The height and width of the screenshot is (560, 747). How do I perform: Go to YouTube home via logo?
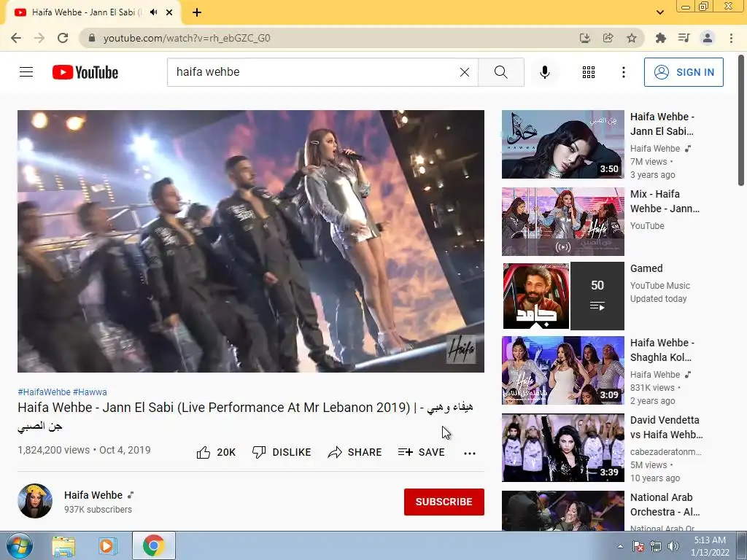85,72
